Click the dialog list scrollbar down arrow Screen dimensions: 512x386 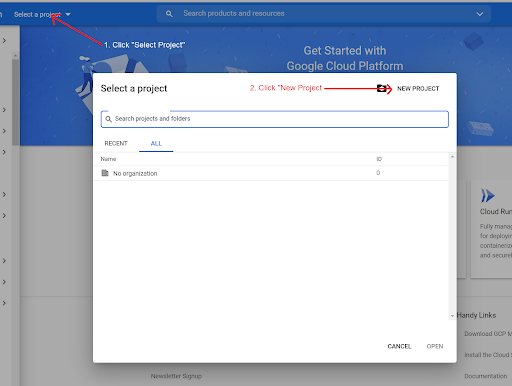[452, 316]
